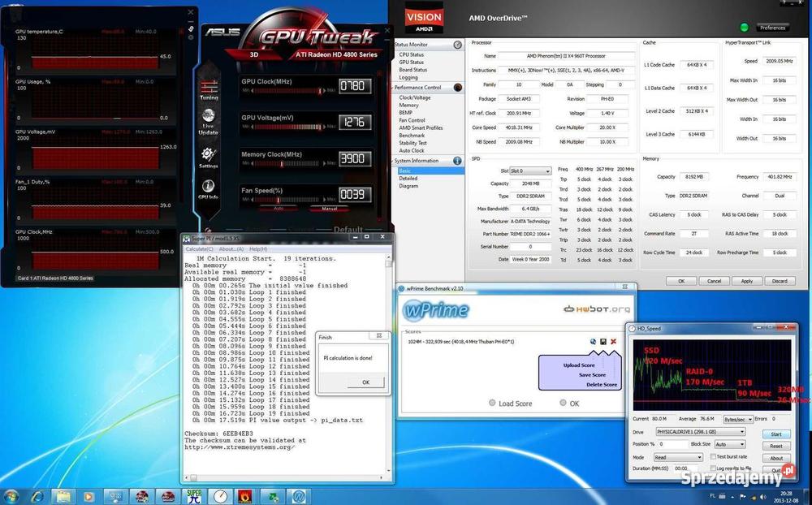This screenshot has height=505, width=812.
Task: Open GPU Info in GPU Tweak
Action: (208, 189)
